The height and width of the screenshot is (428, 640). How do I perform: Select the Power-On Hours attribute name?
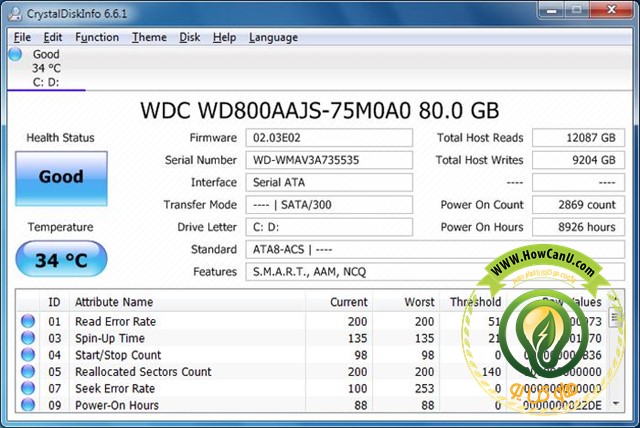117,405
